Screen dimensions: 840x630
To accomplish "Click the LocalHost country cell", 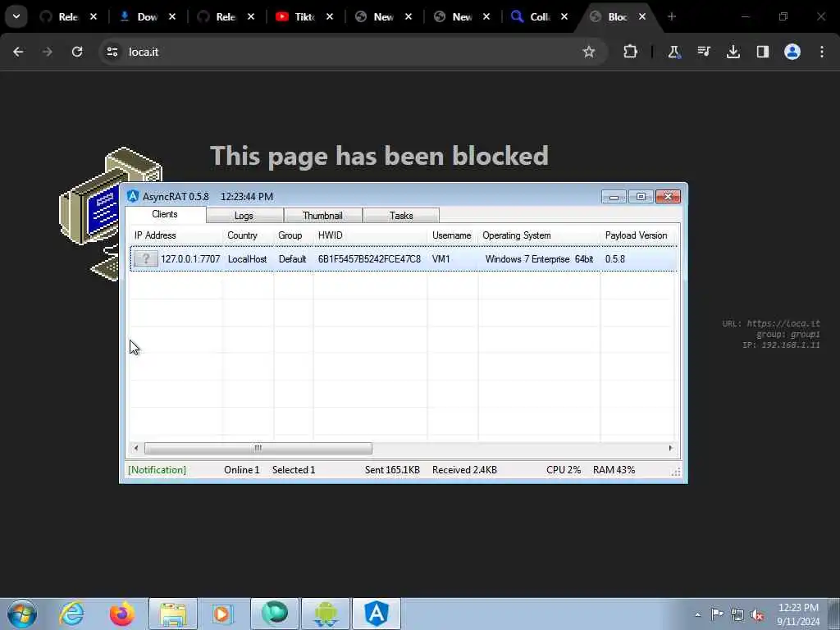I will [x=247, y=259].
